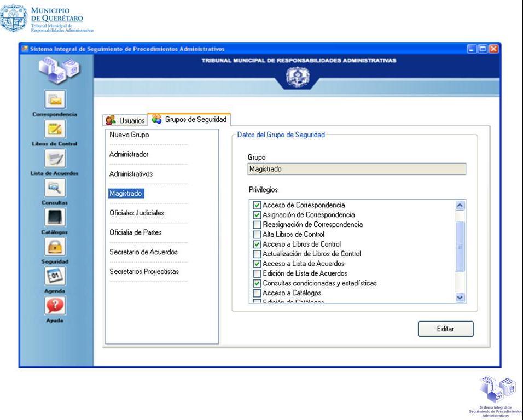The height and width of the screenshot is (420, 523).
Task: Uncheck Acceso a Libros de Control
Action: [257, 244]
